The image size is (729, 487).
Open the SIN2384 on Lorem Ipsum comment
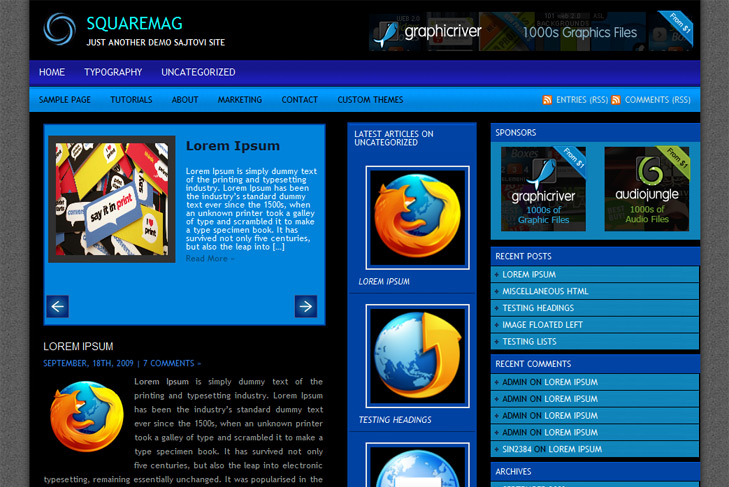552,449
